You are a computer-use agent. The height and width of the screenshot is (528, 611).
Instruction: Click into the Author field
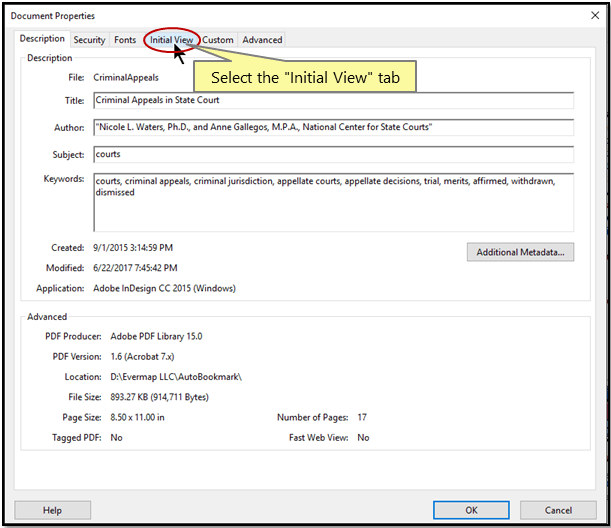pos(334,127)
